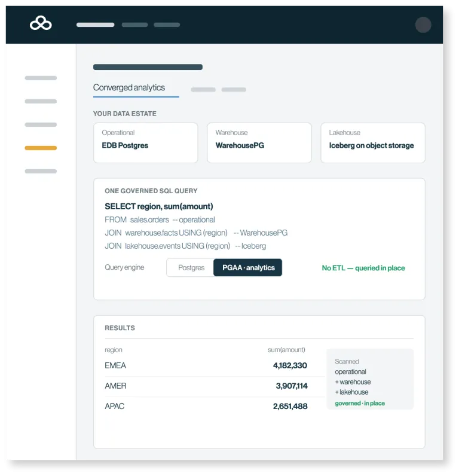Click the JOIN warehouse.facts query line
Screen dimensions: 459x476
196,233
